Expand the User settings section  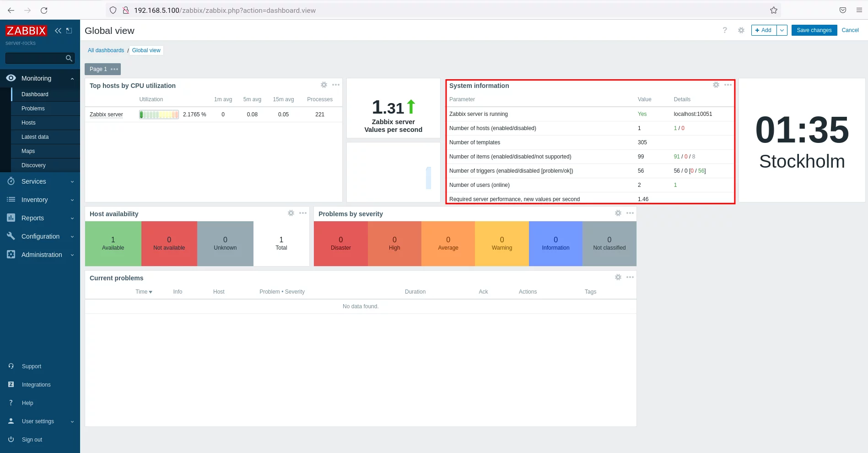coord(72,422)
